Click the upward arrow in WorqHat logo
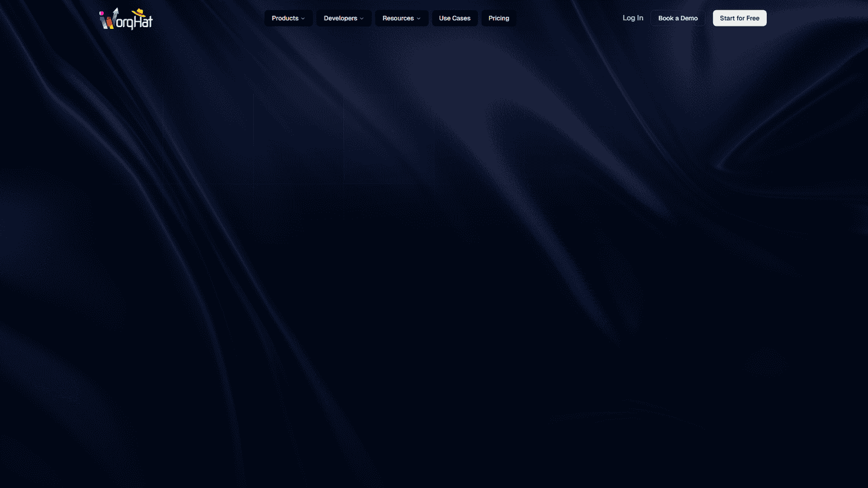 coord(115,13)
